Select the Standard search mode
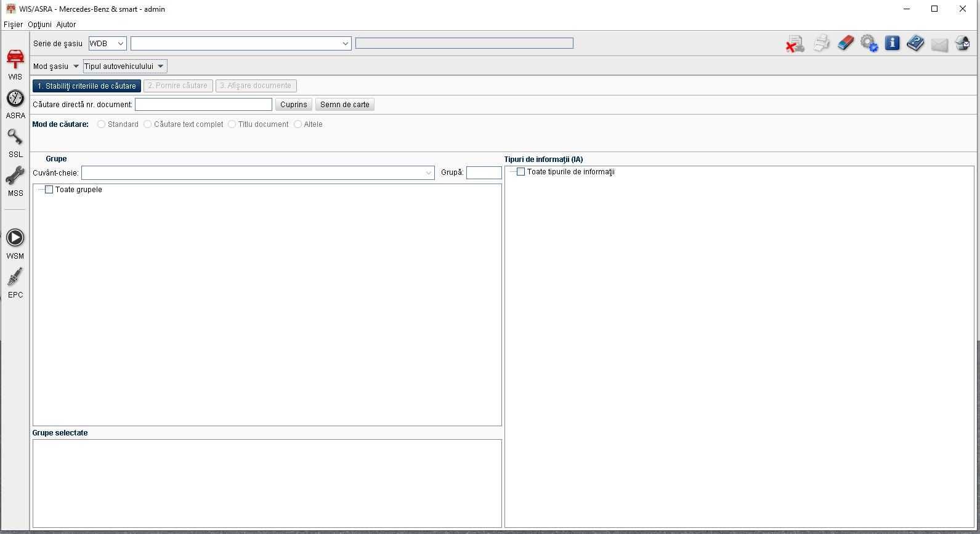This screenshot has height=534, width=980. point(101,124)
